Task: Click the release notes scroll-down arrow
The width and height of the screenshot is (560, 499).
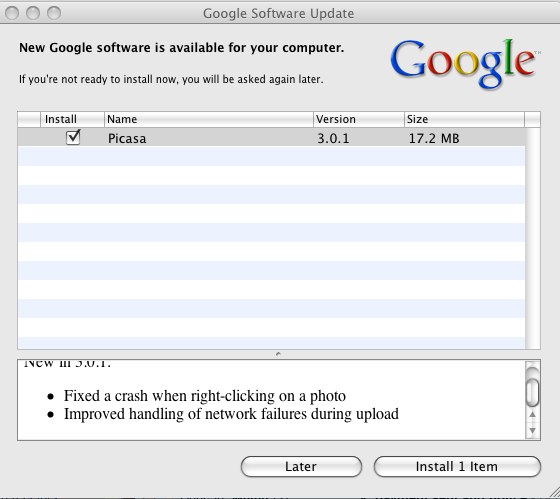Action: tap(532, 431)
